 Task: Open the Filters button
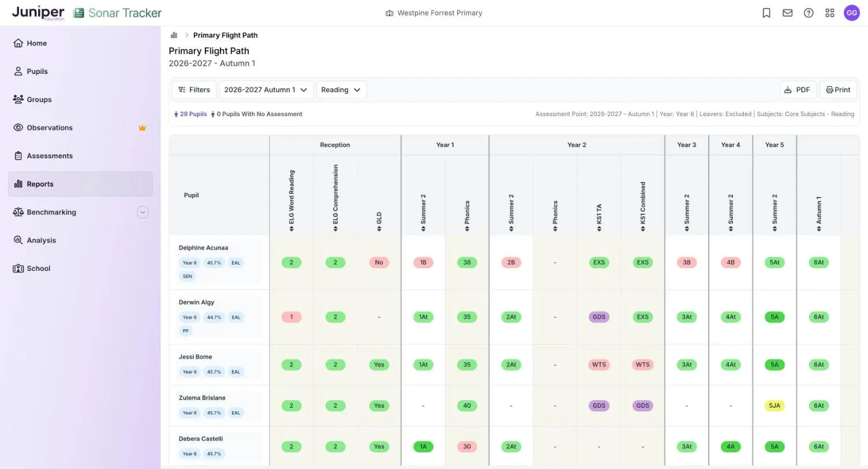pyautogui.click(x=194, y=90)
